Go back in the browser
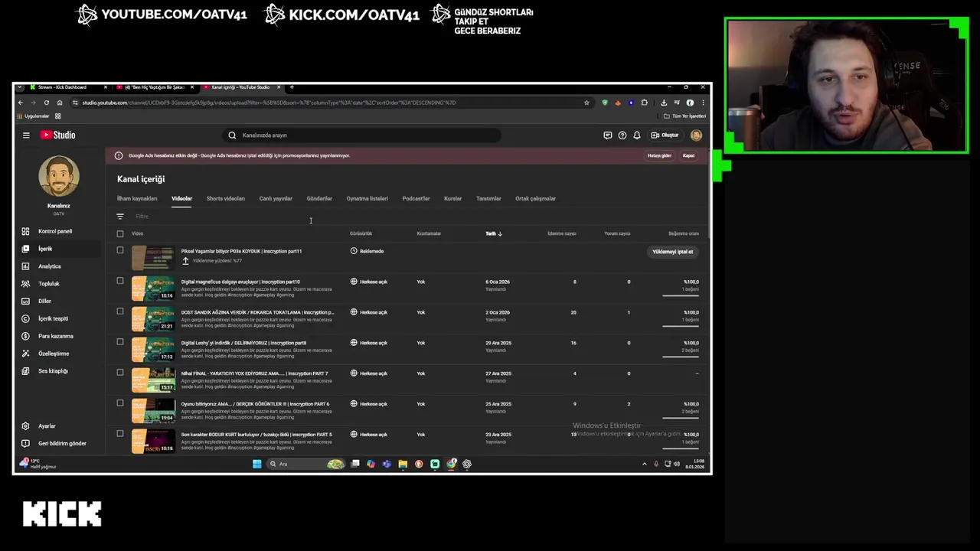Screen dimensions: 980x551 [x=21, y=103]
